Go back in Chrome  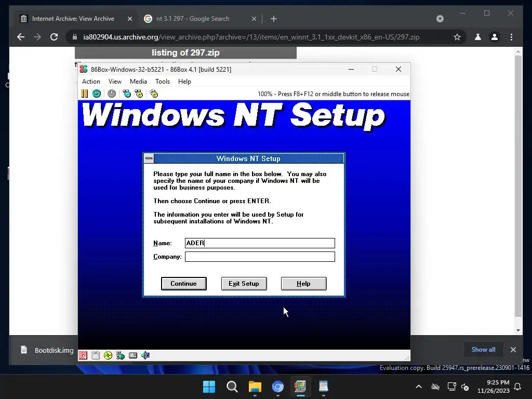tap(21, 37)
